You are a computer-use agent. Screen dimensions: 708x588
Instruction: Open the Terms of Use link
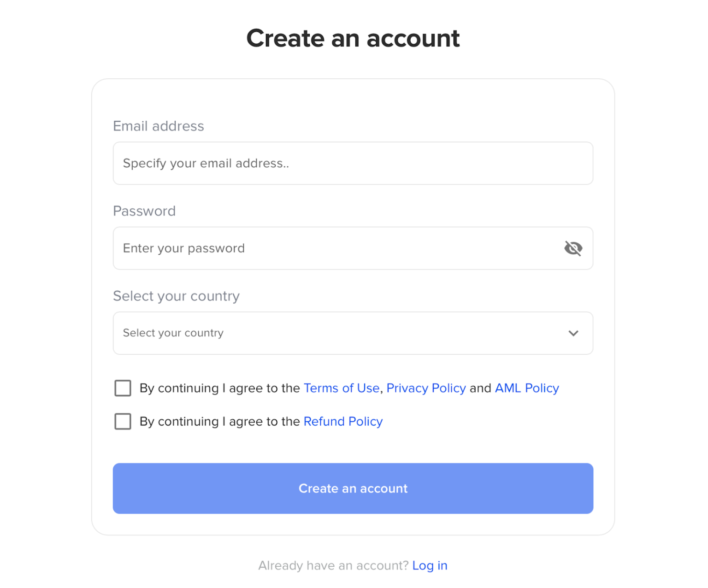click(342, 388)
